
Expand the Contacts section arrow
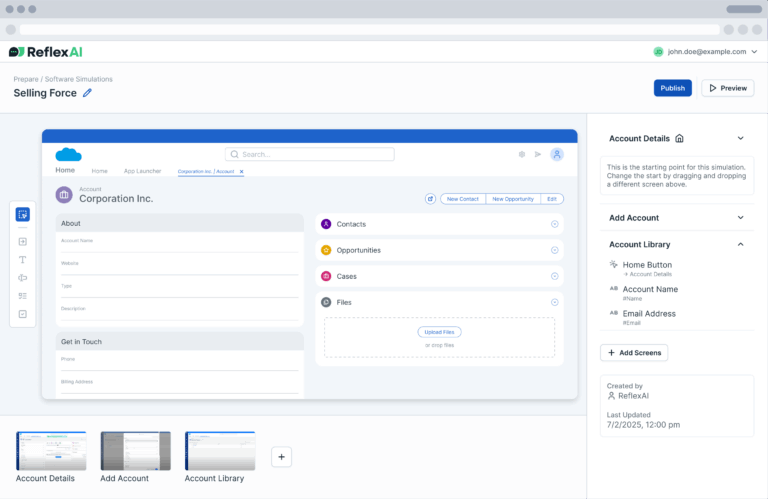(x=554, y=224)
